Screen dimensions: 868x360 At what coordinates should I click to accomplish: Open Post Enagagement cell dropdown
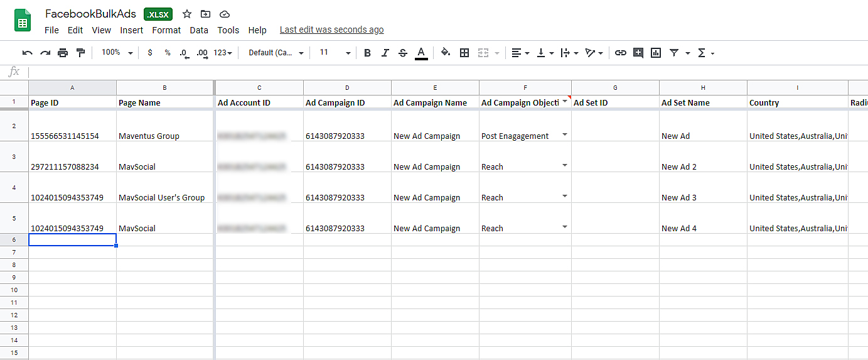565,134
